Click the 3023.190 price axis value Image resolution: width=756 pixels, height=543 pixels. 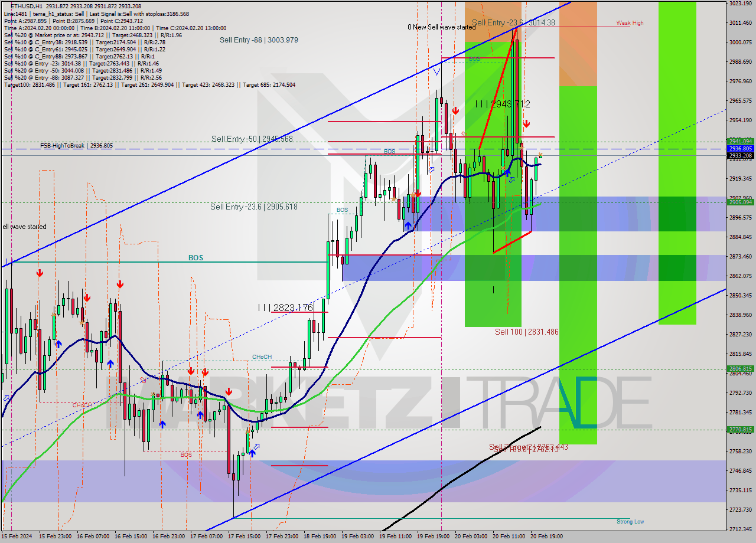pyautogui.click(x=740, y=4)
